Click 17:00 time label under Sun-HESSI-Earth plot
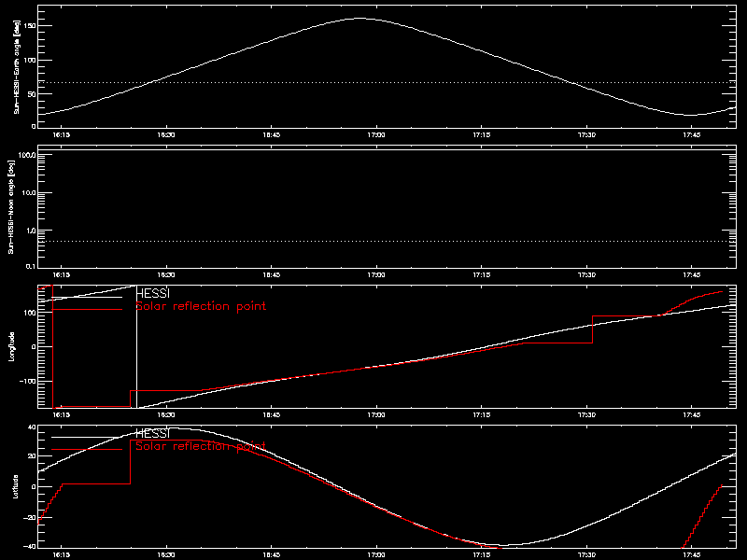The height and width of the screenshot is (560, 747). click(x=376, y=135)
